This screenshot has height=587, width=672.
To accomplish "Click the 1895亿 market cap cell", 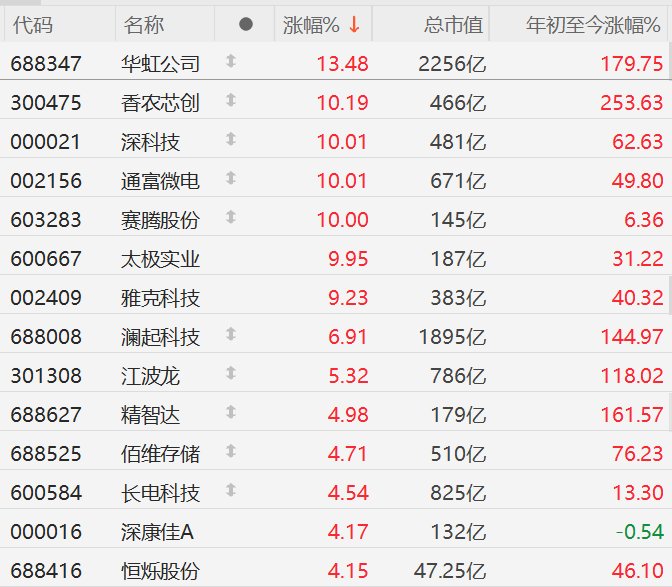I will pyautogui.click(x=452, y=337).
